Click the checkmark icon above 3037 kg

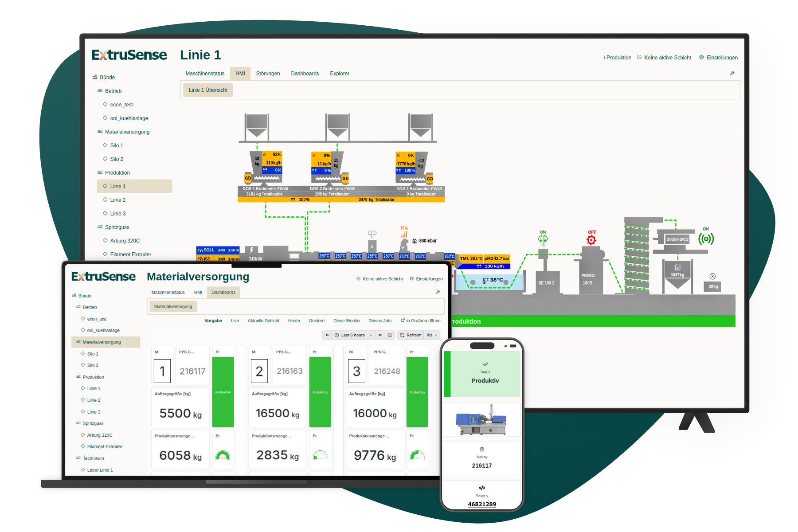[x=678, y=267]
